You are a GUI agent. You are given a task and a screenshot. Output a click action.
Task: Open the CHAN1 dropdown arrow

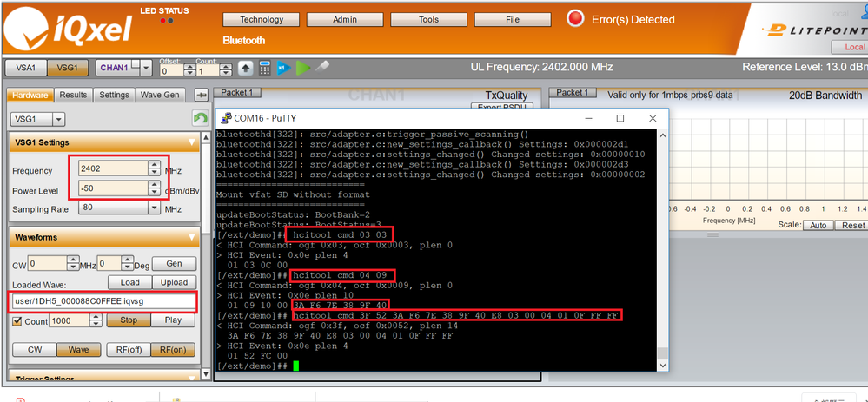[146, 68]
